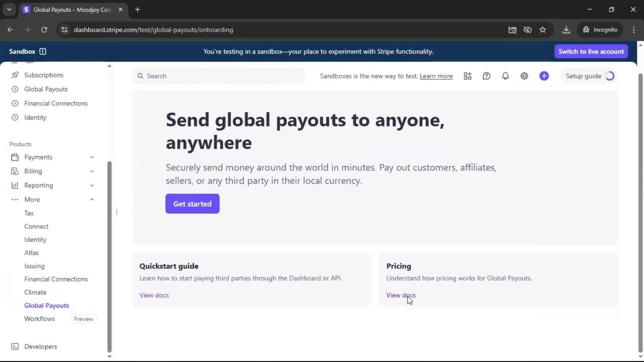This screenshot has width=644, height=362.
Task: Open the help question mark icon
Action: 486,76
